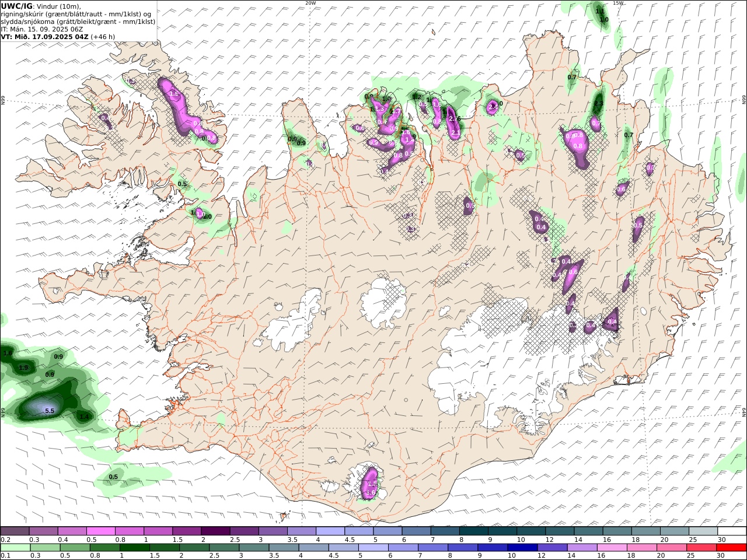The width and height of the screenshot is (747, 560).
Task: Click the '0.4' label on the top legend row
Action: click(63, 540)
